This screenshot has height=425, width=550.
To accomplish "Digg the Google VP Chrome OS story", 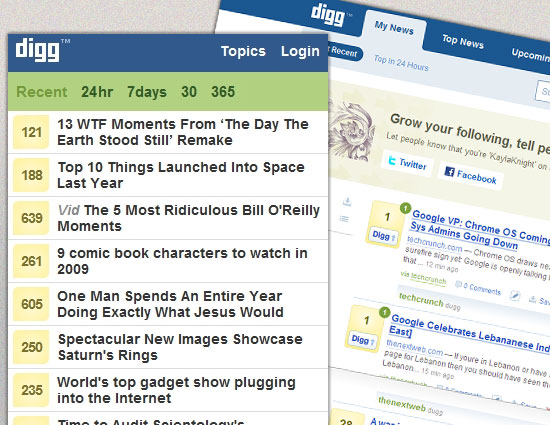I will pos(383,236).
